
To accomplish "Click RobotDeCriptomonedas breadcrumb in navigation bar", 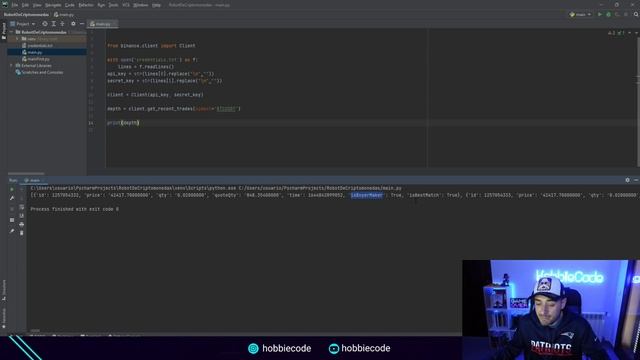I will (x=26, y=14).
